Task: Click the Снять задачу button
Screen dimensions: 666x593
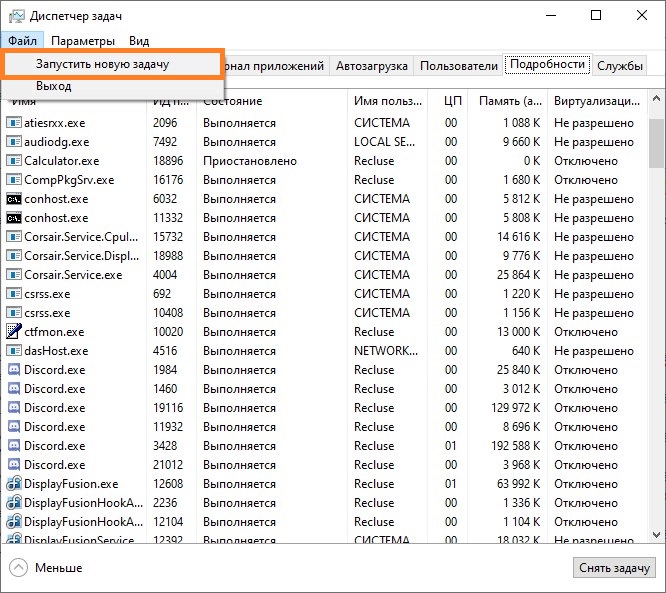Action: coord(614,568)
